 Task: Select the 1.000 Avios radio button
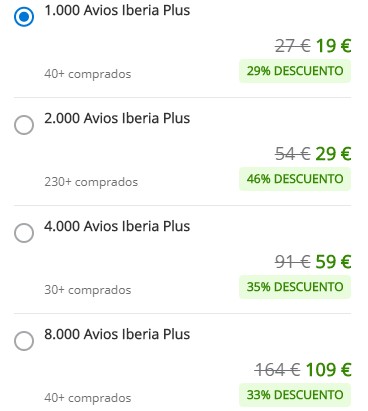click(24, 17)
